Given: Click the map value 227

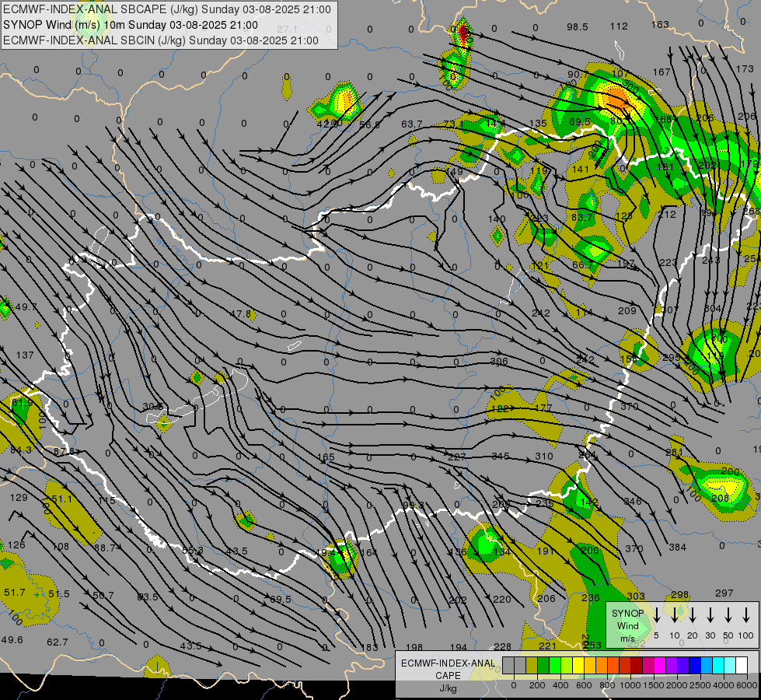Looking at the screenshot, I should 457,457.
